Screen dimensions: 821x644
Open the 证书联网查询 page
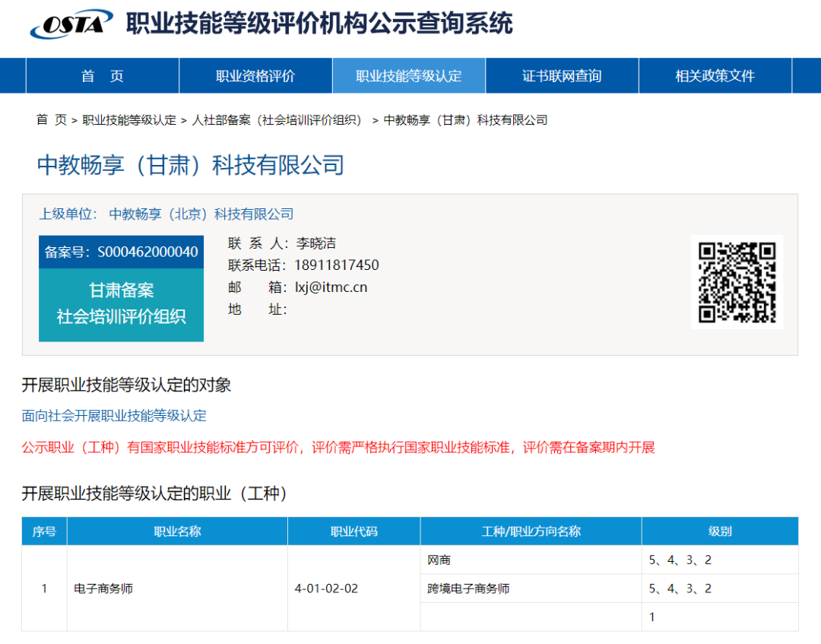562,75
